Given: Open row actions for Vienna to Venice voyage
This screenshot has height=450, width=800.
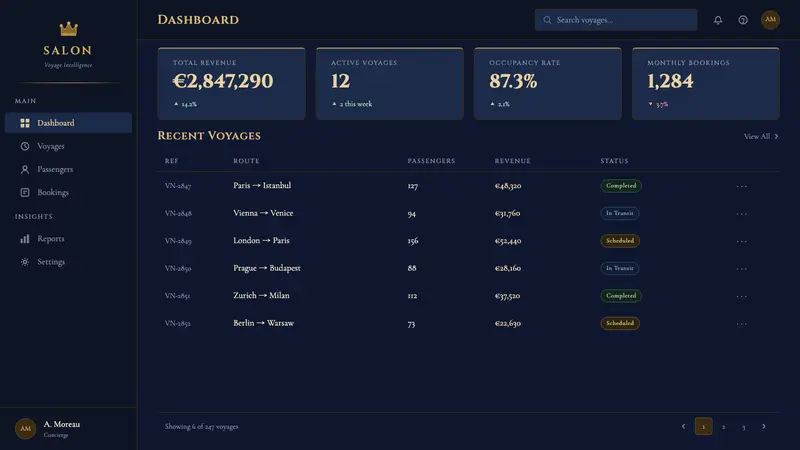Looking at the screenshot, I should tap(741, 214).
